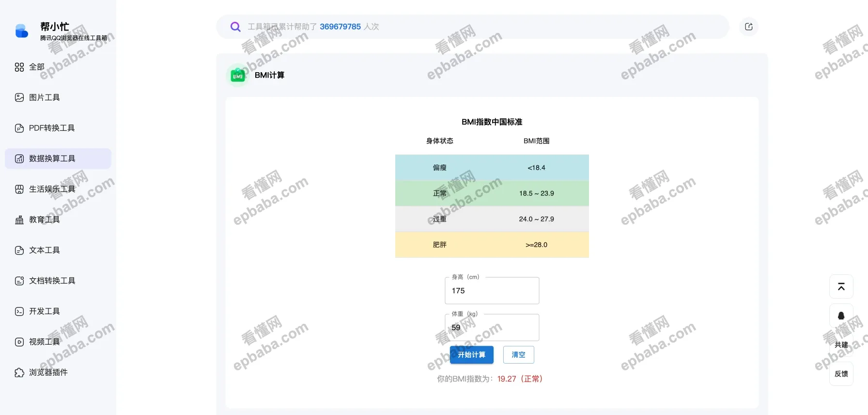This screenshot has width=868, height=415.
Task: Click the share icon beside search bar
Action: point(749,27)
